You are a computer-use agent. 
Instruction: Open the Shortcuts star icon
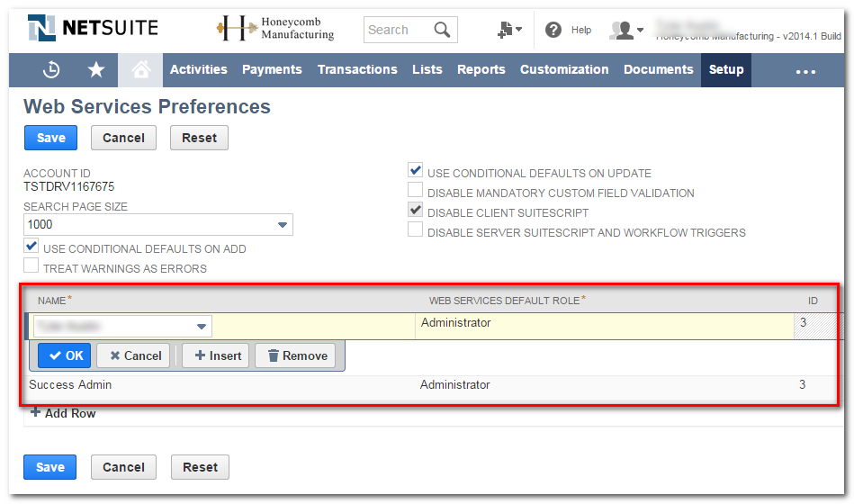[x=96, y=69]
